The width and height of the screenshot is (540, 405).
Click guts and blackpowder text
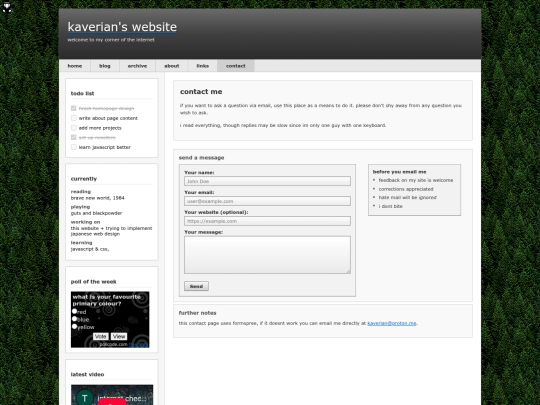(x=96, y=213)
